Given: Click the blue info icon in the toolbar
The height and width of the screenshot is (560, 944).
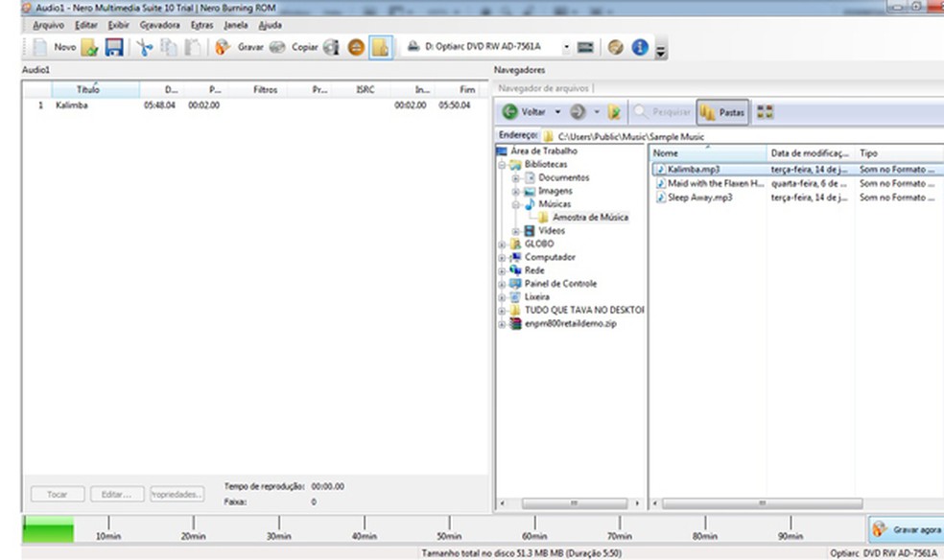Looking at the screenshot, I should [x=640, y=47].
